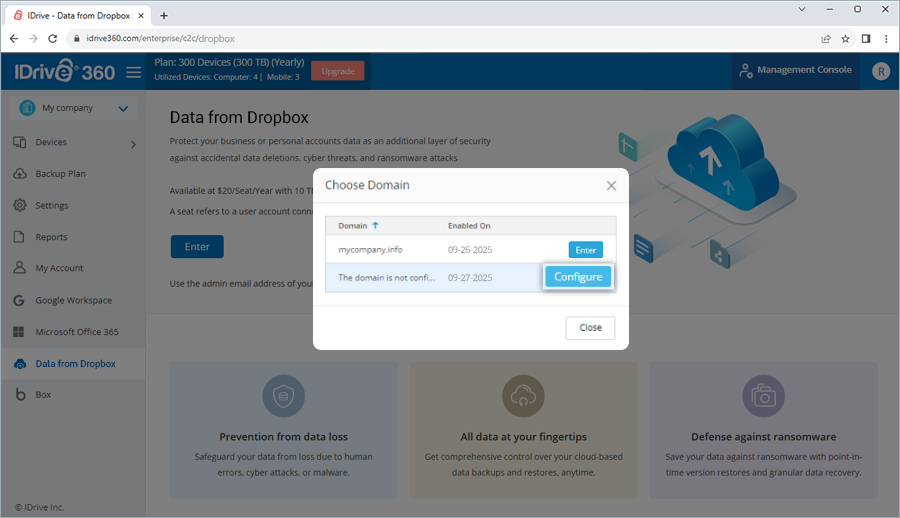Click the Devices monitor icon
The image size is (900, 518).
[x=20, y=142]
